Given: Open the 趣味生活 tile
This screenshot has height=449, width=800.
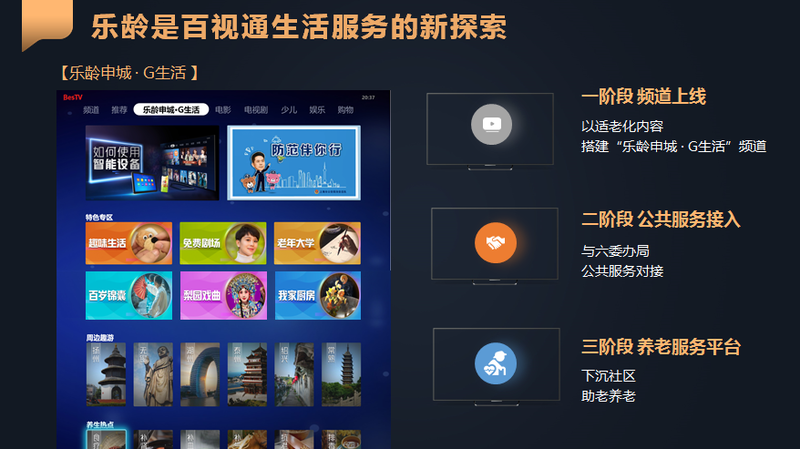Looking at the screenshot, I should click(x=129, y=243).
